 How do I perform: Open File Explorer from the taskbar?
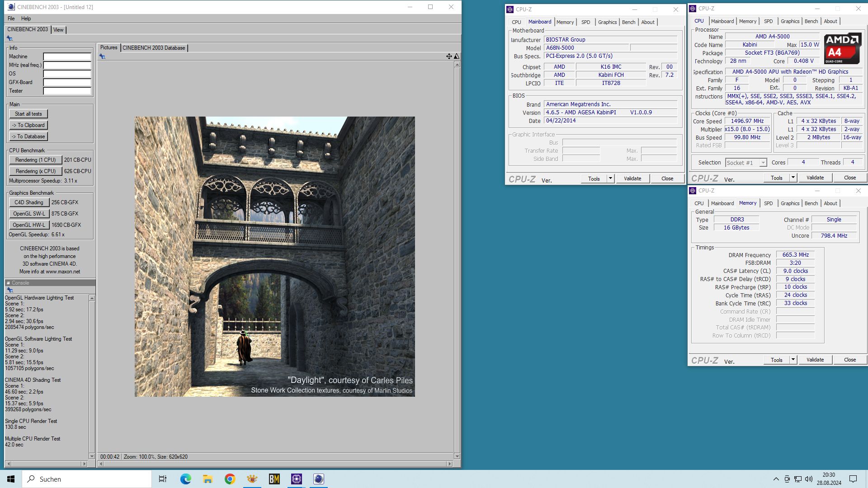(x=208, y=479)
